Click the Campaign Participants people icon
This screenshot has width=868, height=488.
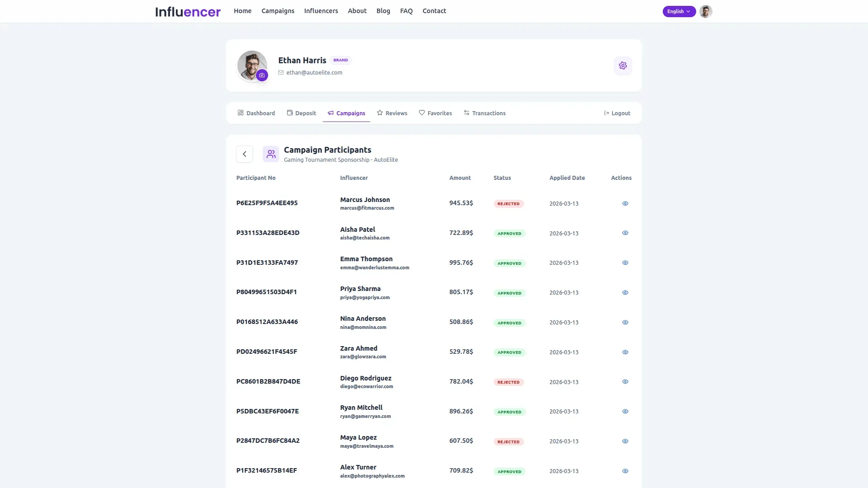point(271,154)
